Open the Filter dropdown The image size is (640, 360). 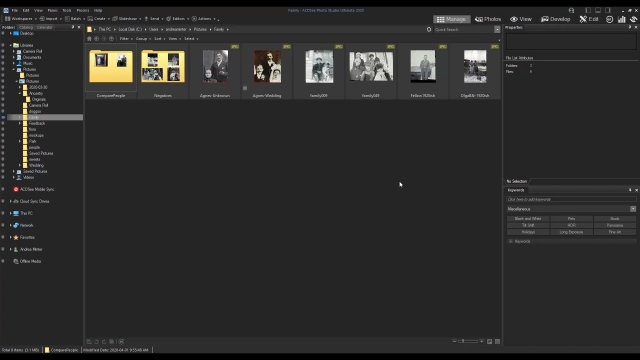[x=126, y=39]
